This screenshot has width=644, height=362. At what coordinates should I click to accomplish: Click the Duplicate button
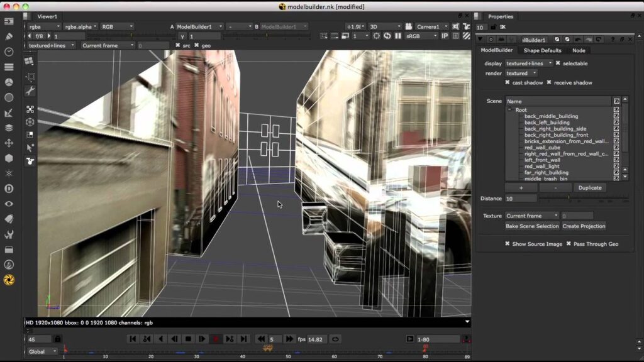coord(589,187)
